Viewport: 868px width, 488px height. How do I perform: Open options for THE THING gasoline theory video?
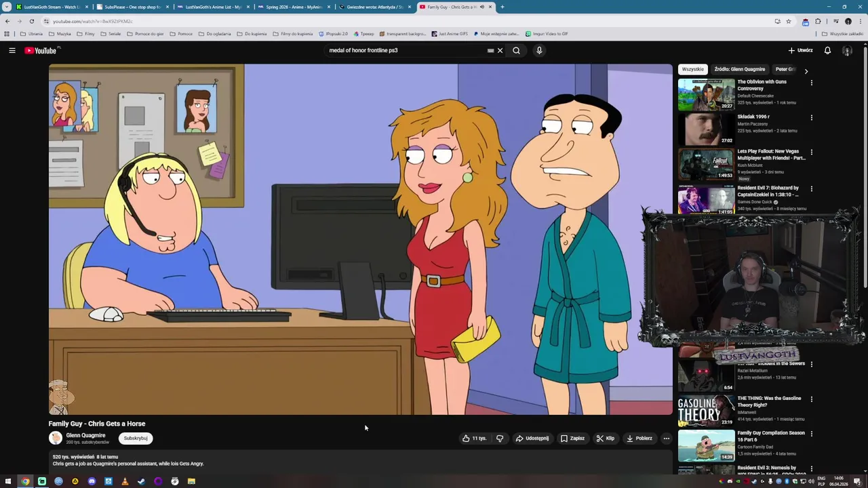(x=811, y=399)
